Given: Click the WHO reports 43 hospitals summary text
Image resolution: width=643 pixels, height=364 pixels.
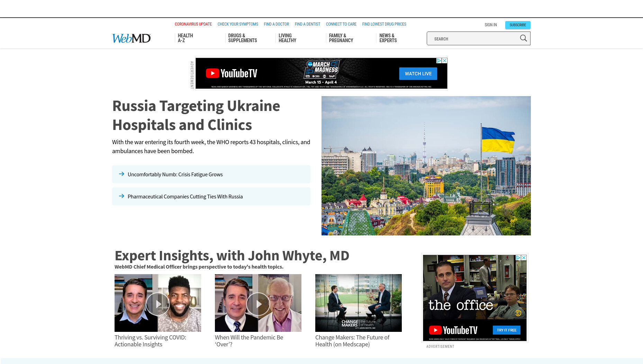Looking at the screenshot, I should click(x=211, y=147).
